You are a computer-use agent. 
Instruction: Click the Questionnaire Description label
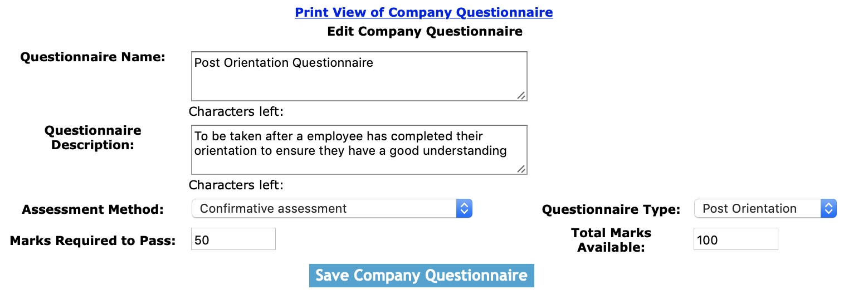coord(92,138)
